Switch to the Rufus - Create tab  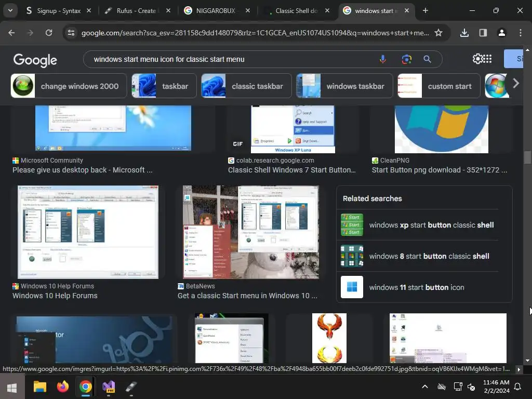(x=136, y=11)
